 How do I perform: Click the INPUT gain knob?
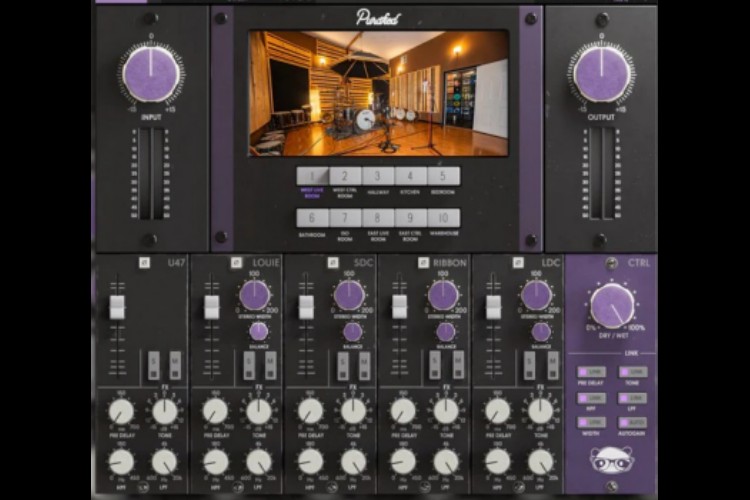click(151, 75)
